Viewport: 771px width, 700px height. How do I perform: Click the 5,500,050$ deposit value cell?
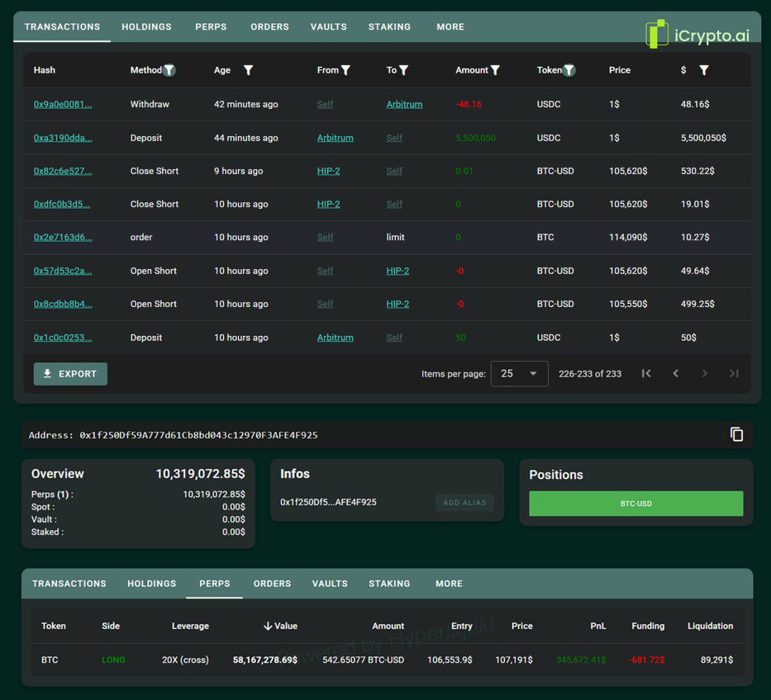tap(704, 138)
